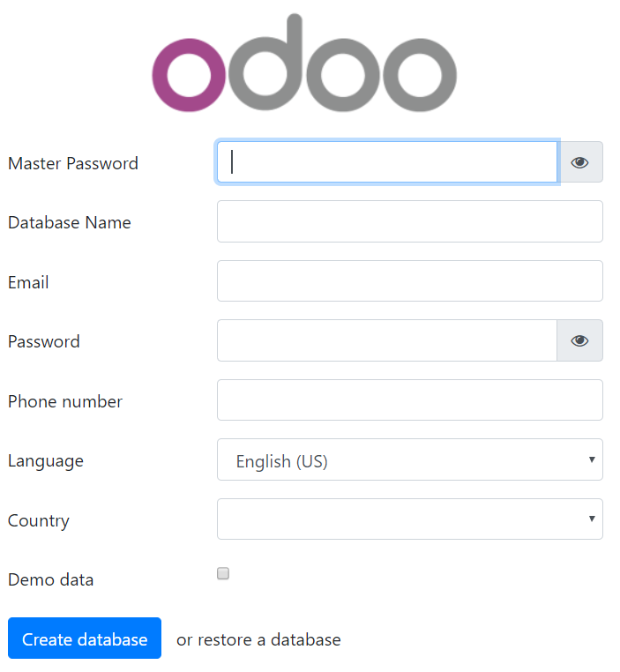Click the 'Phone number' label
The width and height of the screenshot is (620, 672).
tap(65, 401)
